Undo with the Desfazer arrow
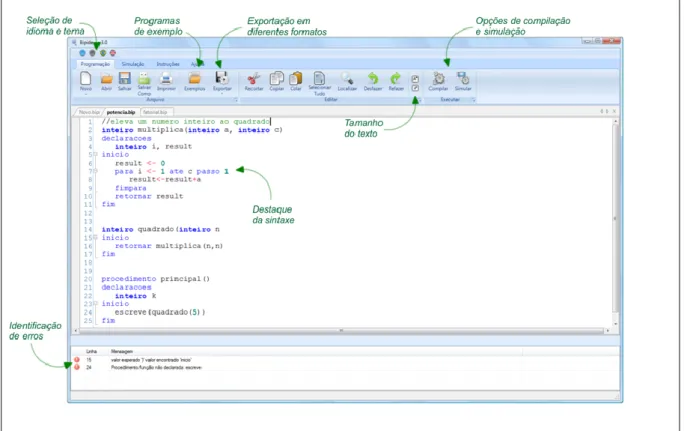 373,79
